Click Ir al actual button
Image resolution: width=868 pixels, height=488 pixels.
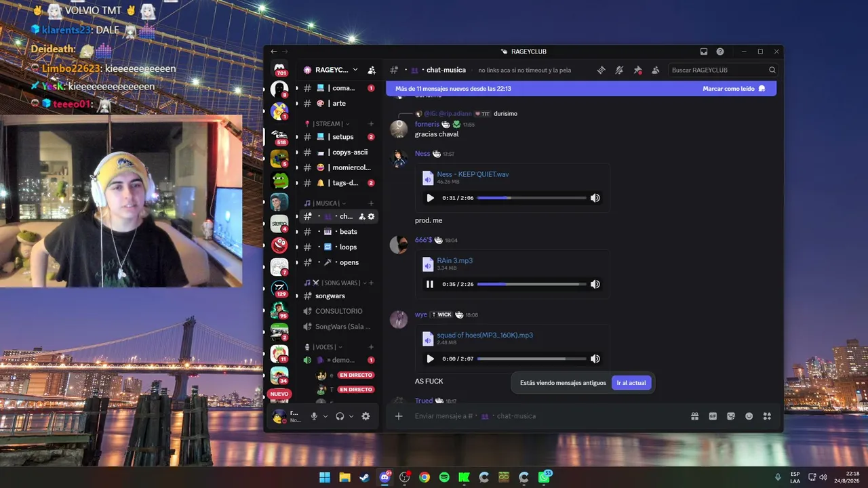click(631, 383)
